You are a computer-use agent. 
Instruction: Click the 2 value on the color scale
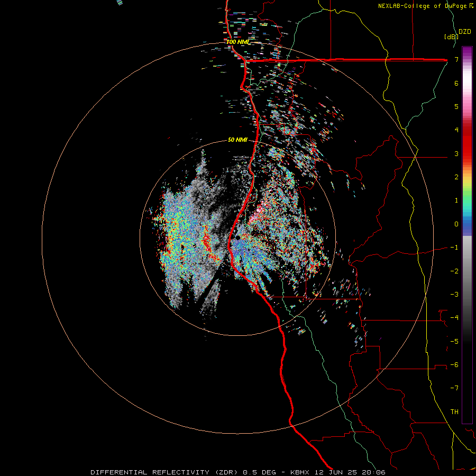tap(456, 177)
